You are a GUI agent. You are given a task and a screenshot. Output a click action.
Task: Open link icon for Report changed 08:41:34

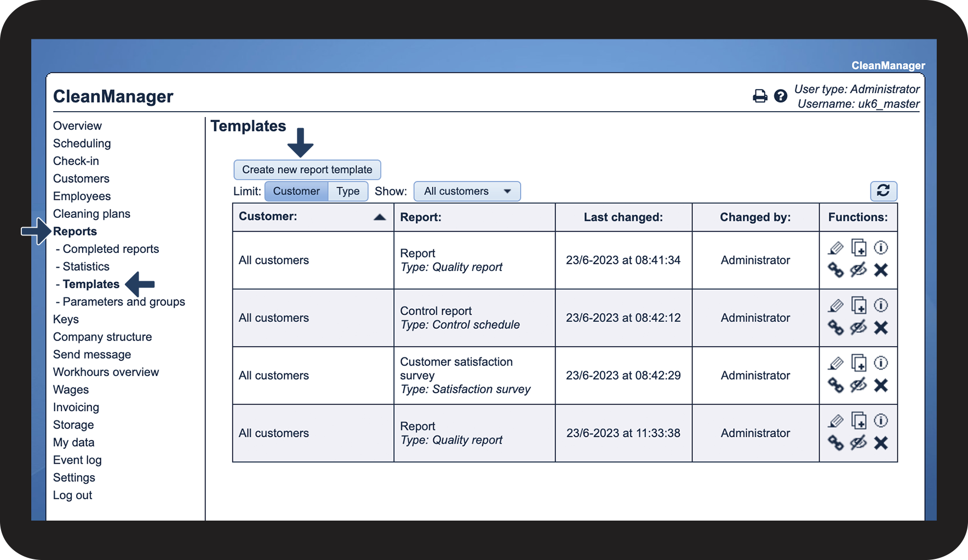pyautogui.click(x=835, y=270)
